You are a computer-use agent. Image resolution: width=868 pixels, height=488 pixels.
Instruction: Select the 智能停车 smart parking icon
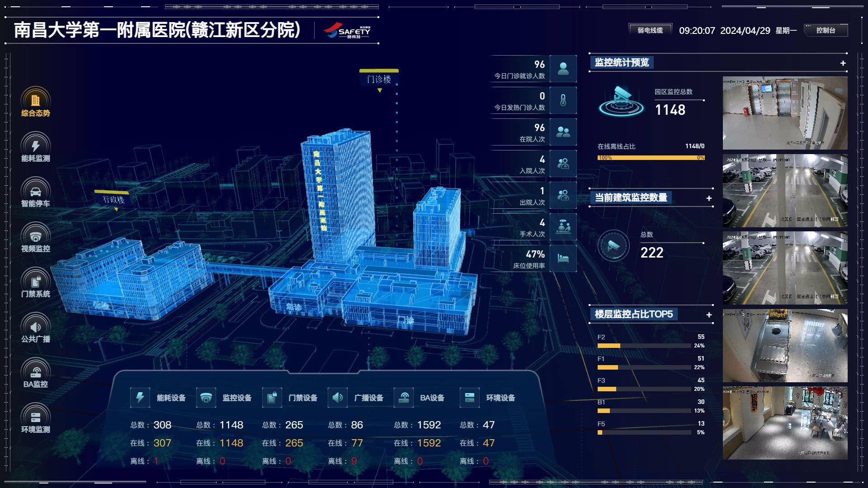click(35, 191)
